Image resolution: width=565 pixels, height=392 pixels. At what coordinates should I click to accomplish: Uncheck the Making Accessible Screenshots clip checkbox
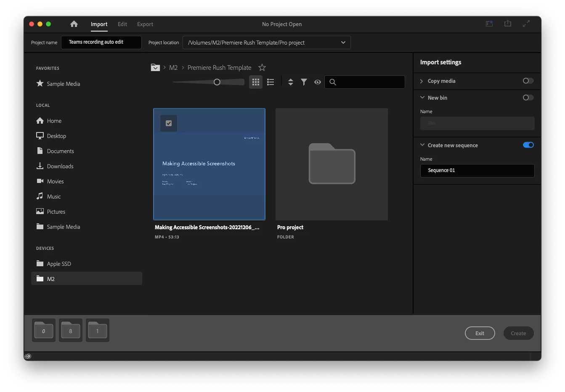(169, 123)
